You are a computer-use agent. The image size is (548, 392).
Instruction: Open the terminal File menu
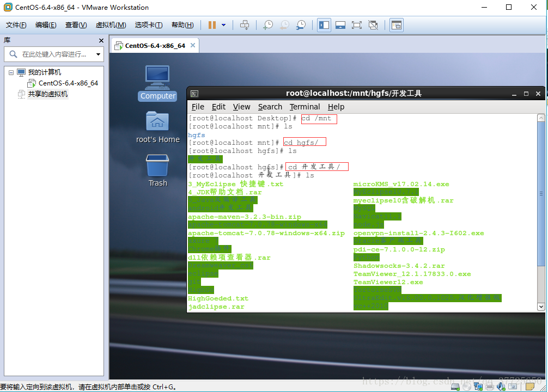(x=198, y=107)
